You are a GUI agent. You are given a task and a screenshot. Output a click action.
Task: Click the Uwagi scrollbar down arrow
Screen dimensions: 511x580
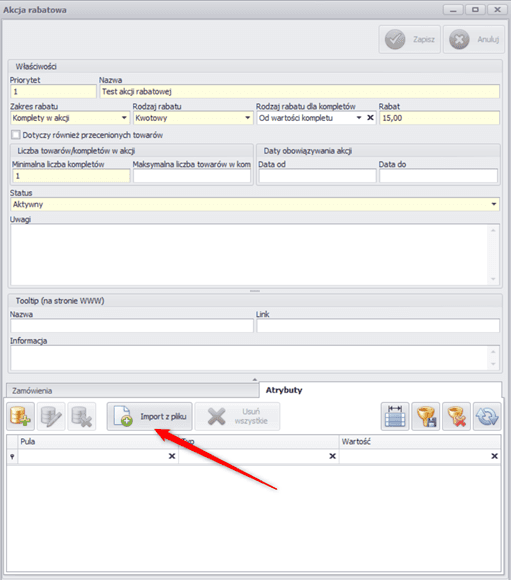tap(493, 279)
